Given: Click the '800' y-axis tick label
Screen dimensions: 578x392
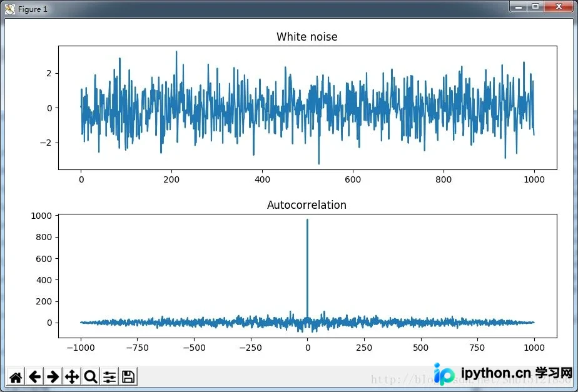Looking at the screenshot, I should tap(44, 238).
